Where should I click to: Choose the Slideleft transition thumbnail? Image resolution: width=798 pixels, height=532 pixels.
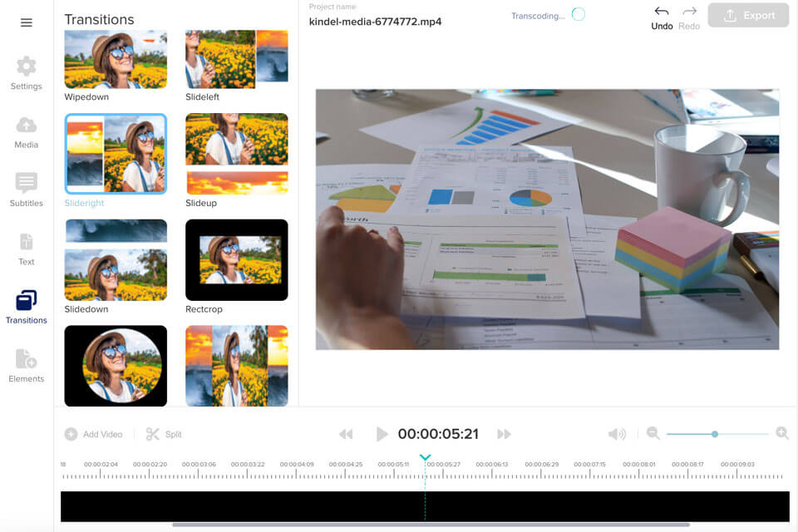[237, 59]
